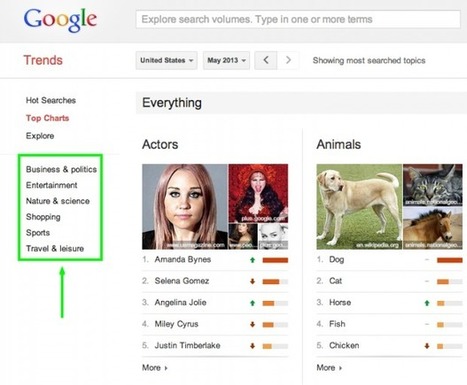Click down arrow beside Chicken
This screenshot has width=467, height=385.
427,346
